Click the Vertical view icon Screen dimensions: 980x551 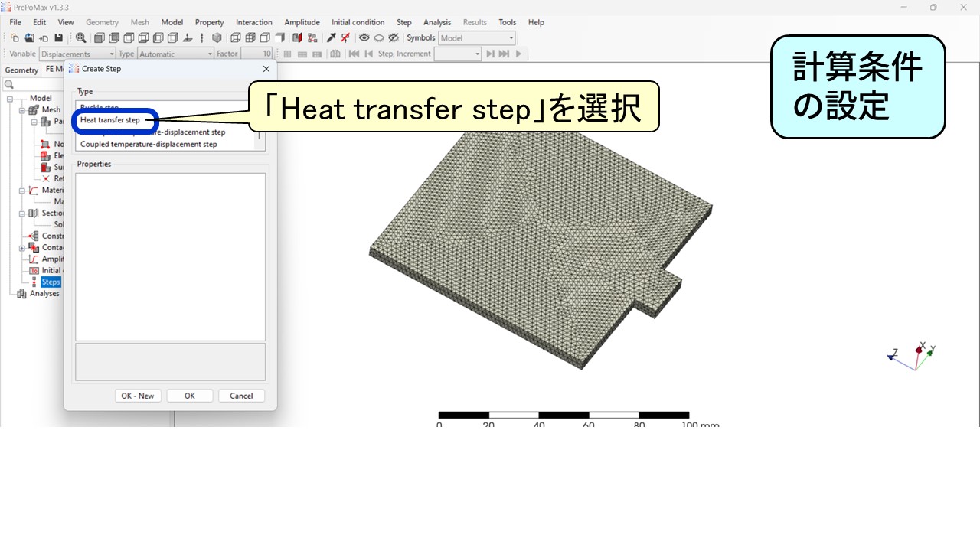[x=202, y=37]
